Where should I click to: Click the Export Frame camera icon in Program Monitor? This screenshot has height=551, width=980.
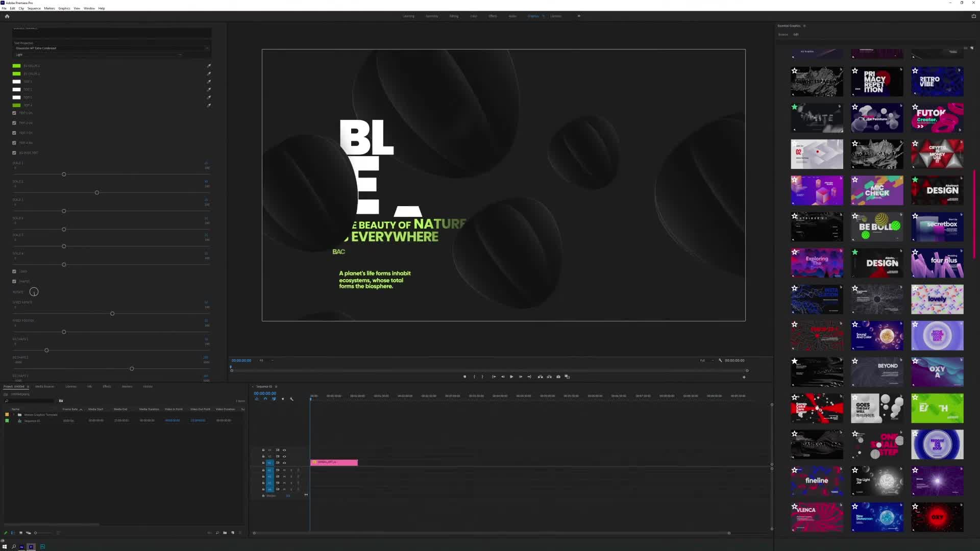pos(558,377)
